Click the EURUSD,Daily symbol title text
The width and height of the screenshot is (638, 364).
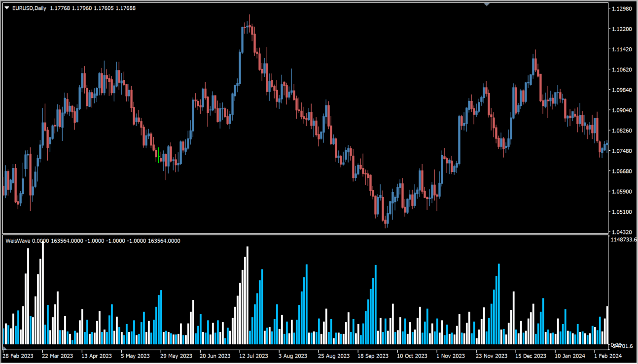point(29,8)
